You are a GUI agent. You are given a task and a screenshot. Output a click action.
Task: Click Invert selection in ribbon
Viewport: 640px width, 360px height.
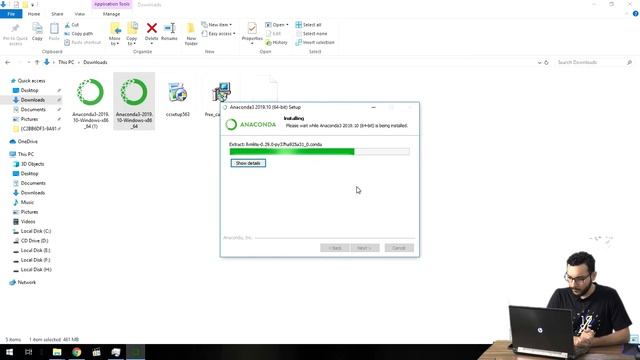tap(315, 42)
